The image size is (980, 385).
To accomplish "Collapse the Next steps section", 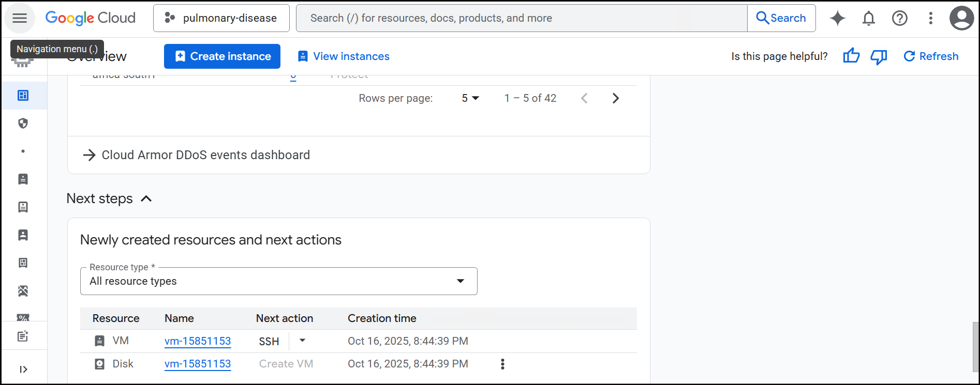I will [x=146, y=199].
